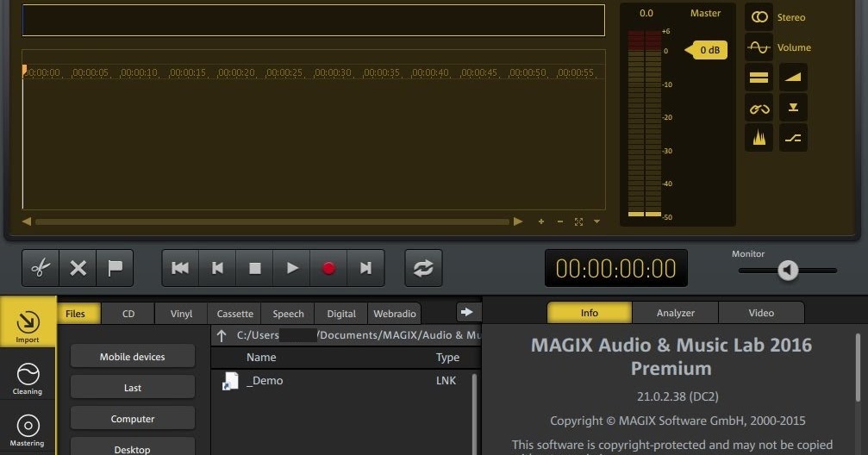Click the info panel vertical scrollbar
This screenshot has height=455, width=868.
pos(859,368)
